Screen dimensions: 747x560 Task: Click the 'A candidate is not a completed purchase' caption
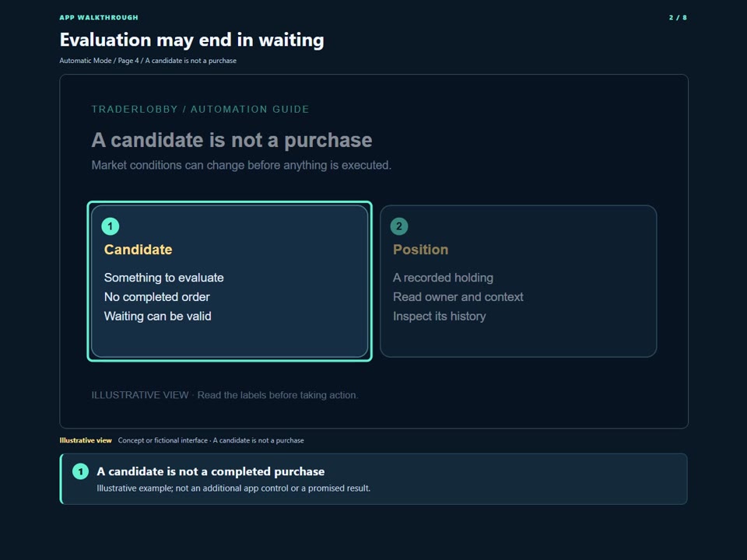coord(211,471)
